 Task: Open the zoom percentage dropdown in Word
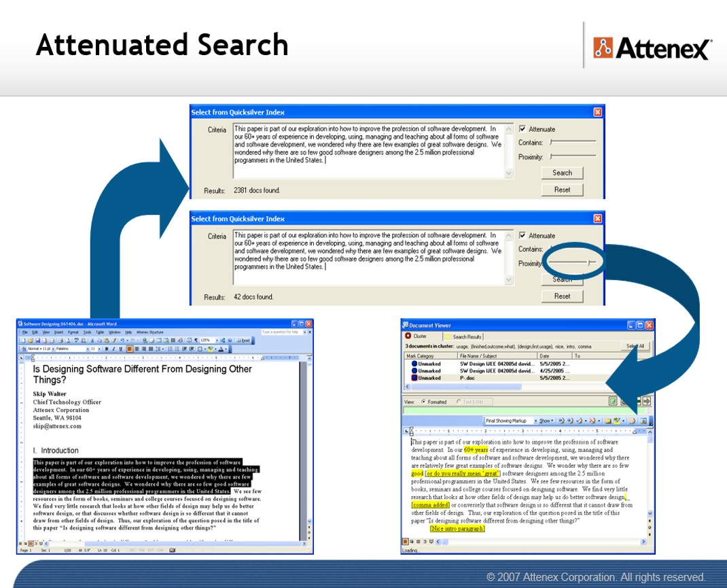click(216, 340)
